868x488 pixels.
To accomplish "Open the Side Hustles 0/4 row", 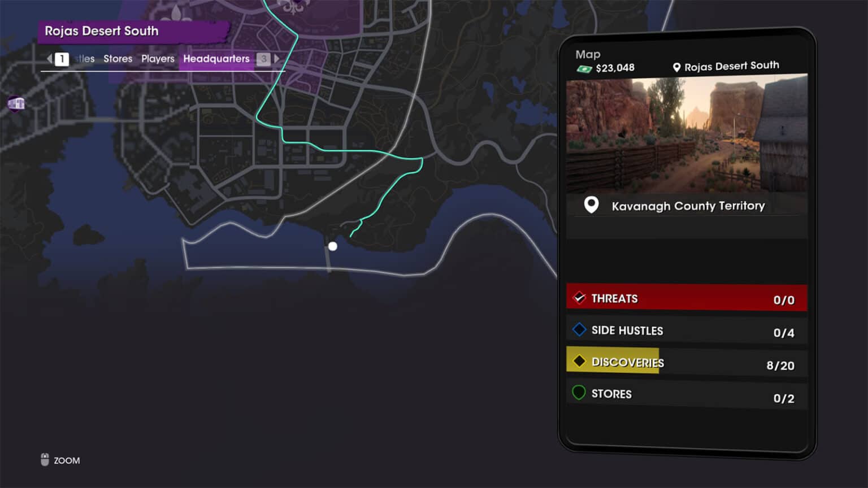I will 687,331.
